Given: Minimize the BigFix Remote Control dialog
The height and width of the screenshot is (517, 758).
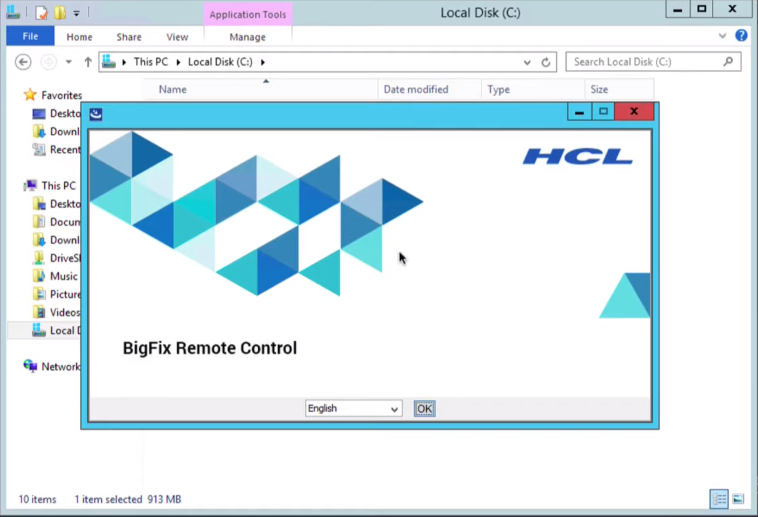Looking at the screenshot, I should [x=579, y=112].
